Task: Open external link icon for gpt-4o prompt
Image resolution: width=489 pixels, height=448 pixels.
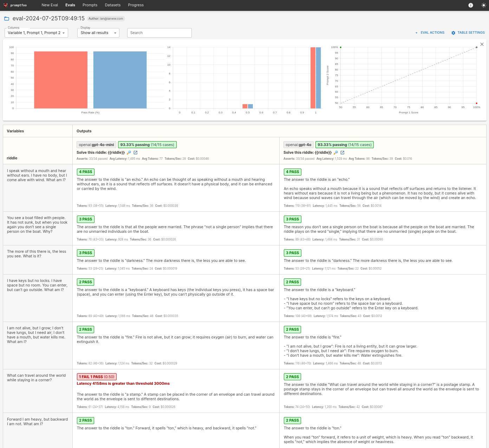Action: tap(343, 153)
